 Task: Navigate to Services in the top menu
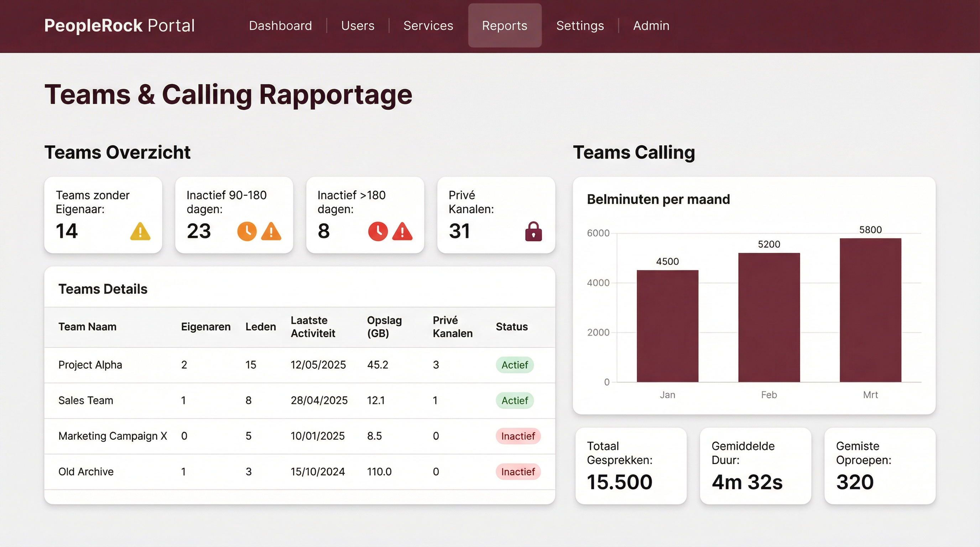pyautogui.click(x=428, y=25)
